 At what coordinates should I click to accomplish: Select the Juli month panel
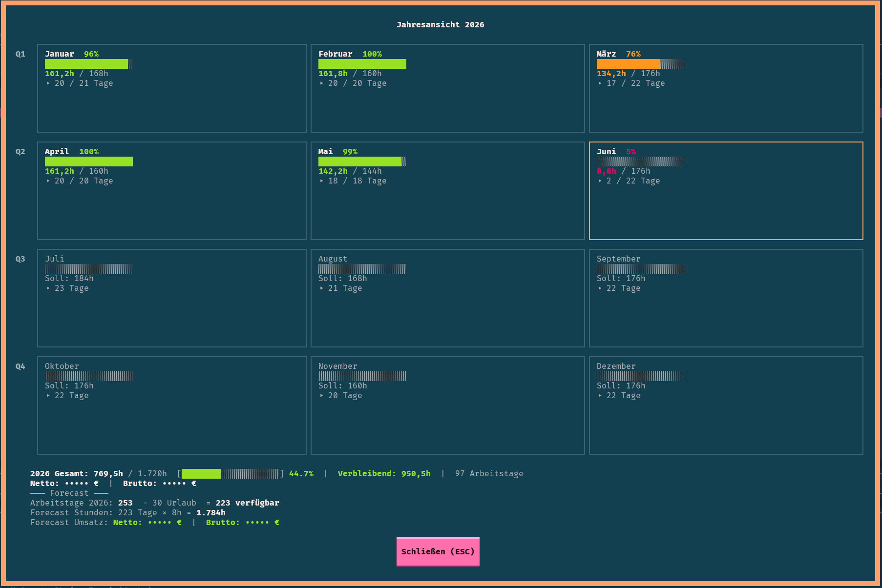point(172,298)
